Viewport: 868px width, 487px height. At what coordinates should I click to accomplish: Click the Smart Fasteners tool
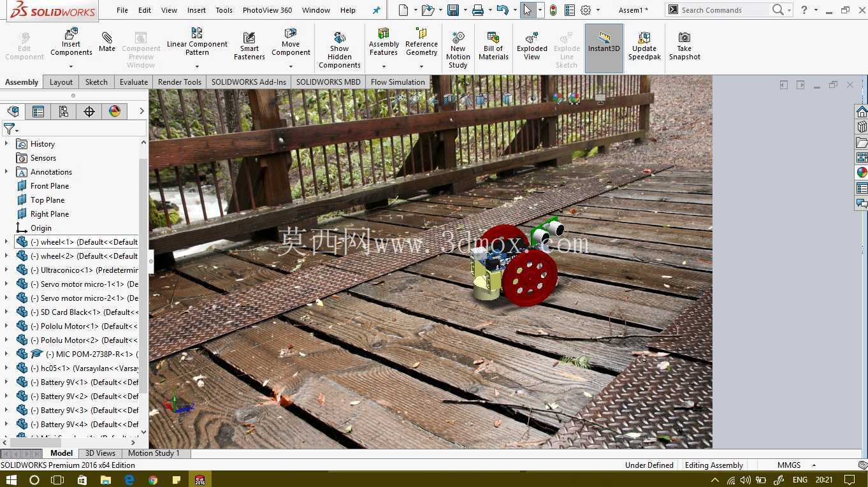pos(249,47)
